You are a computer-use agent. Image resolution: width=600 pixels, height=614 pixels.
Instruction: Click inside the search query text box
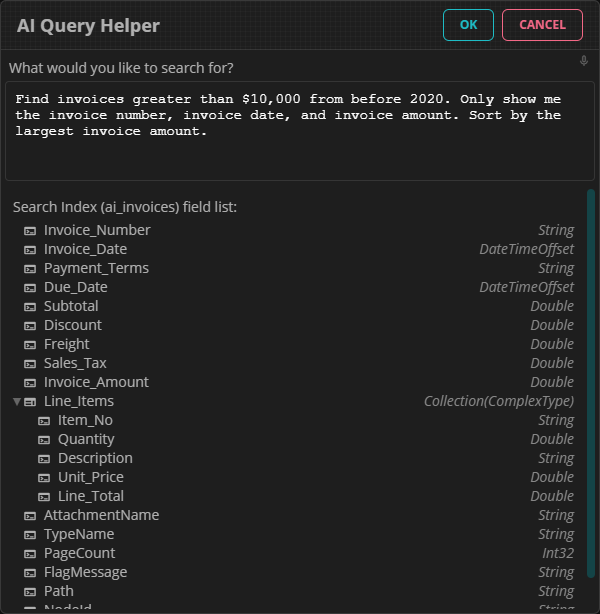(300, 131)
